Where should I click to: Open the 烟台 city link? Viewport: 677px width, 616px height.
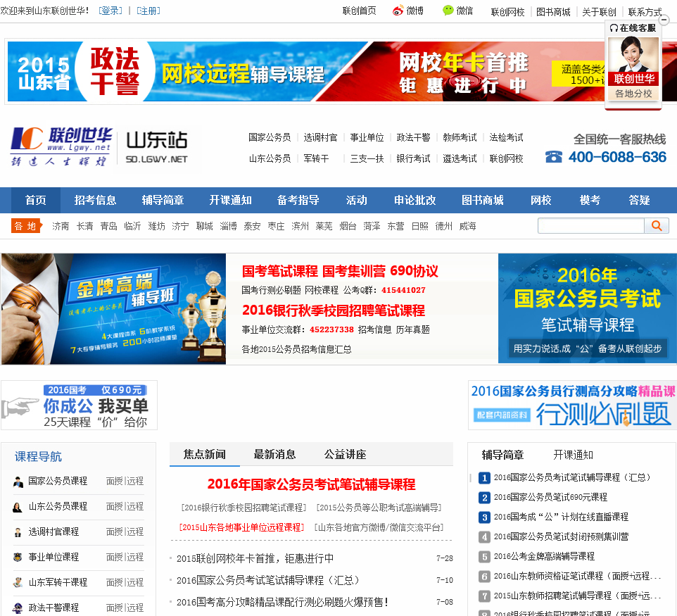tap(348, 227)
